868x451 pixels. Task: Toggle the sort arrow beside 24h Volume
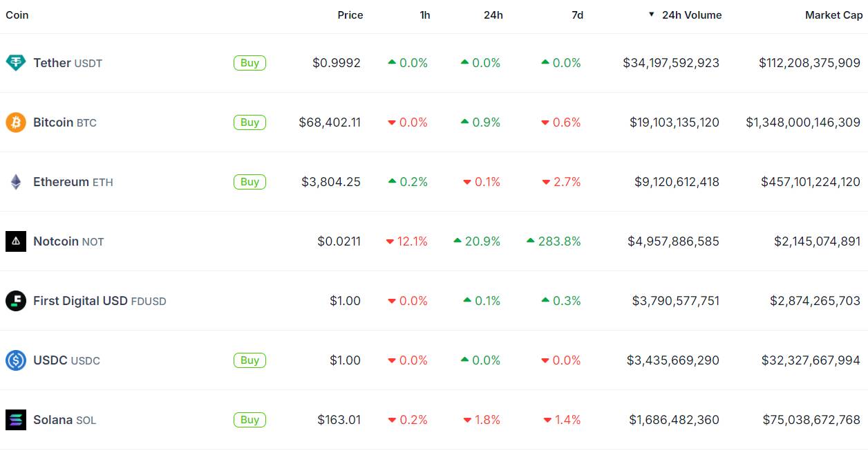tap(651, 15)
